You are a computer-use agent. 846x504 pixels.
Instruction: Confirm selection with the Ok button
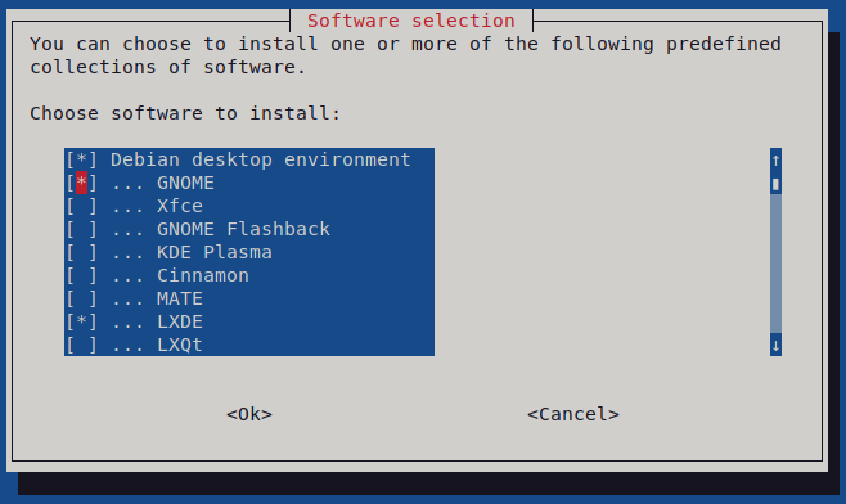249,414
